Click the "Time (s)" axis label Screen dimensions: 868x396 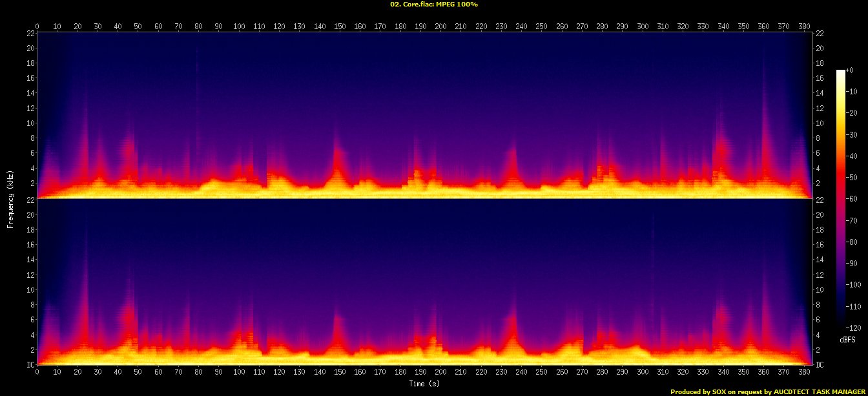click(424, 384)
